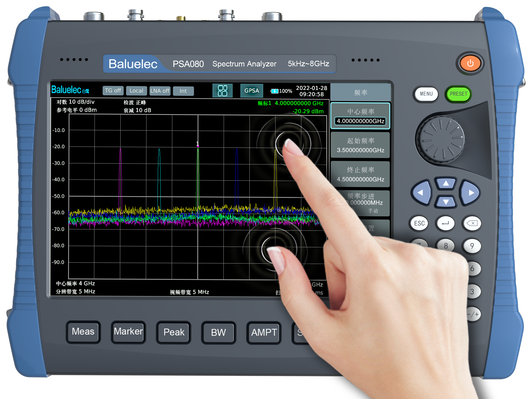Click the ESC key

(x=419, y=223)
